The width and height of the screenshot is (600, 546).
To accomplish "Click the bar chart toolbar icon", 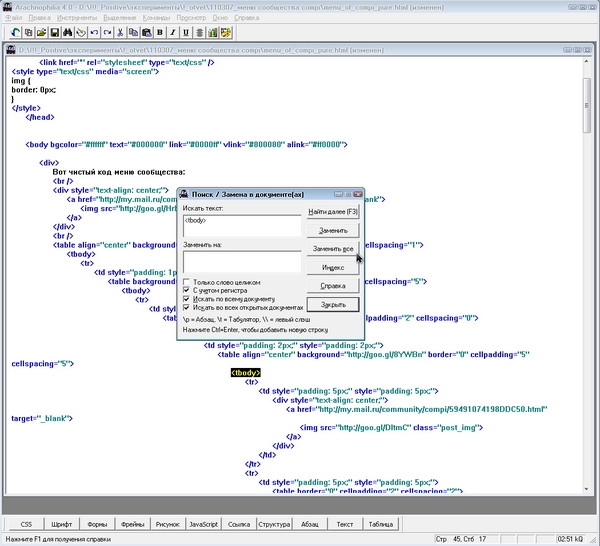I will pyautogui.click(x=212, y=33).
